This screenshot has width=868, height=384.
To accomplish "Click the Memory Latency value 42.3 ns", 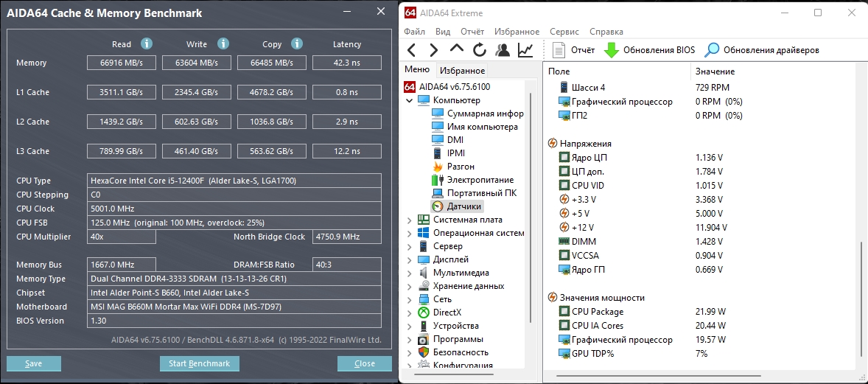I will (346, 63).
